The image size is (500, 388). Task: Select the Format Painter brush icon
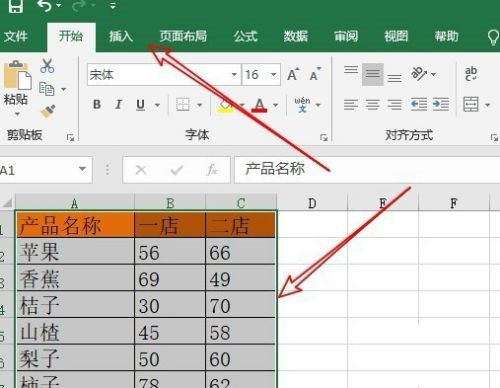click(48, 112)
